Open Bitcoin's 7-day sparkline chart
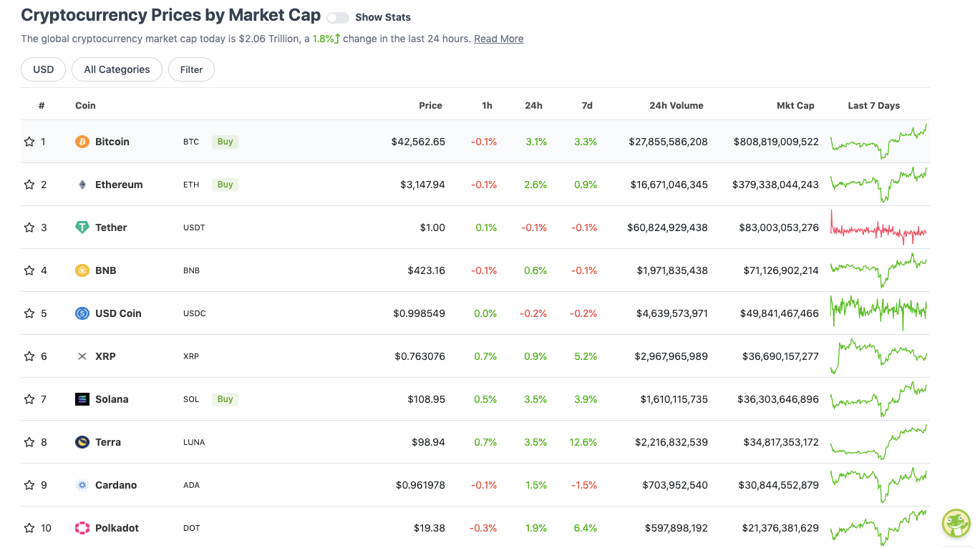980x548 pixels. [878, 142]
